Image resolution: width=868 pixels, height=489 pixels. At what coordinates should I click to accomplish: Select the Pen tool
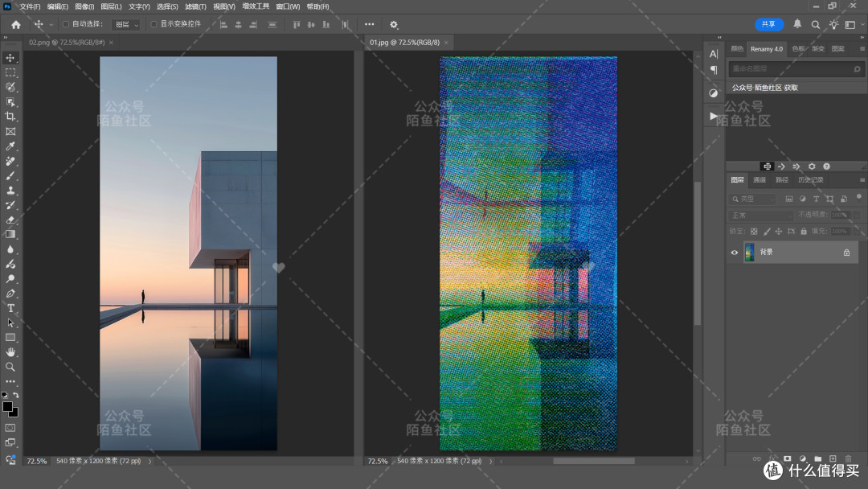[x=10, y=294]
